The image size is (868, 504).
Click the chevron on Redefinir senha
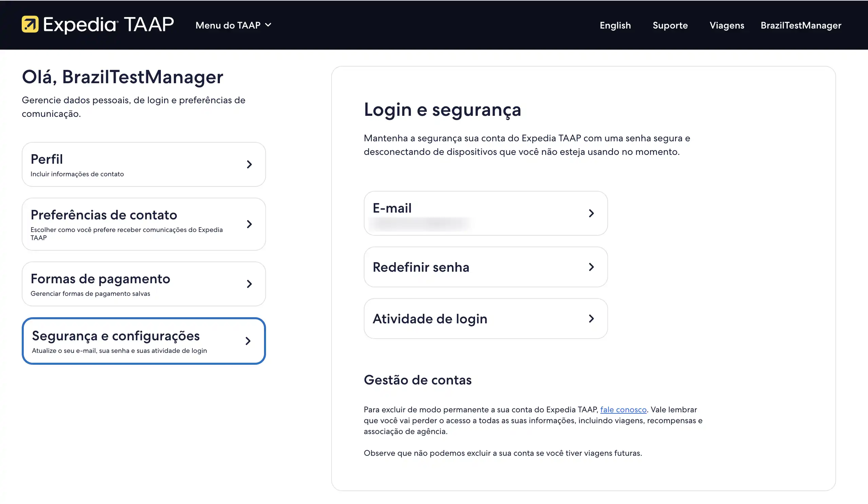(591, 267)
